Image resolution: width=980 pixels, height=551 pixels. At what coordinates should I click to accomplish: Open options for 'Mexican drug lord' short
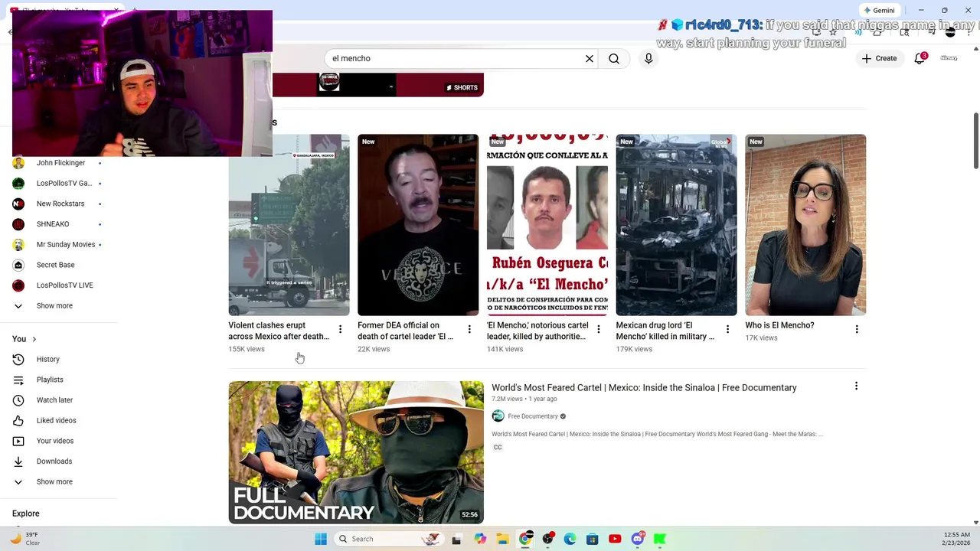727,329
